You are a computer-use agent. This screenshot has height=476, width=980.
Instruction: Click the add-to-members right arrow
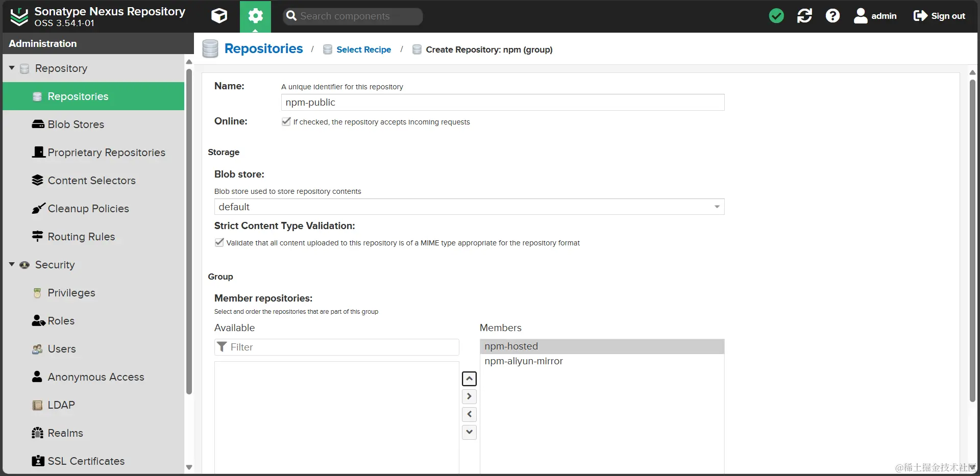(x=469, y=396)
